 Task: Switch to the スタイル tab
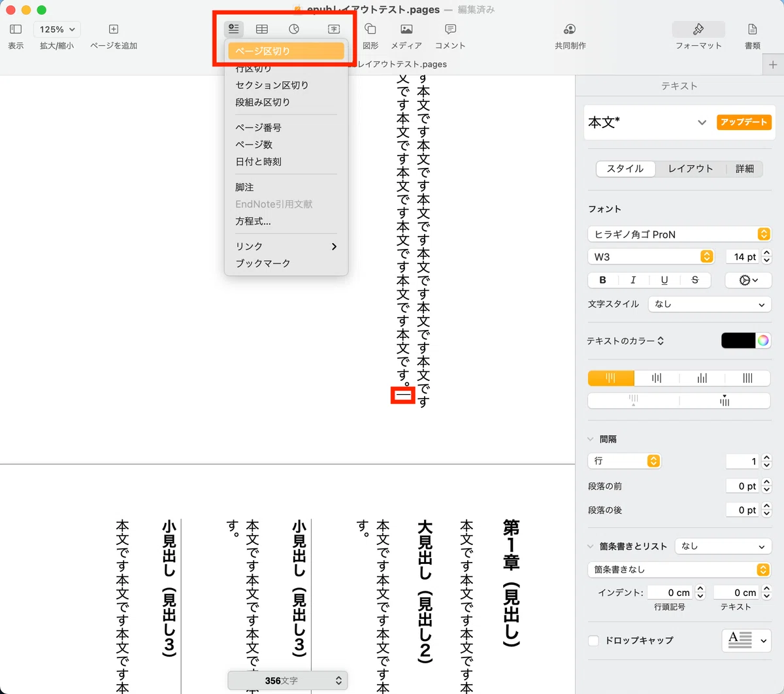click(625, 169)
